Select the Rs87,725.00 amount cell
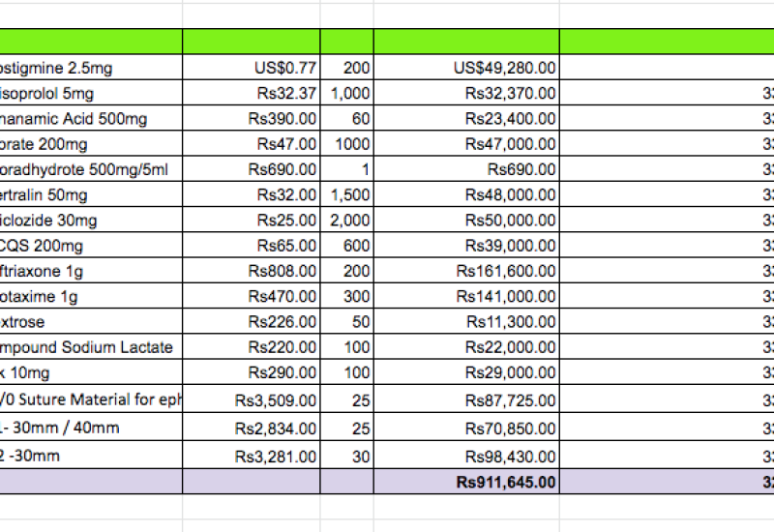Screen dimensions: 774x532 pos(466,399)
